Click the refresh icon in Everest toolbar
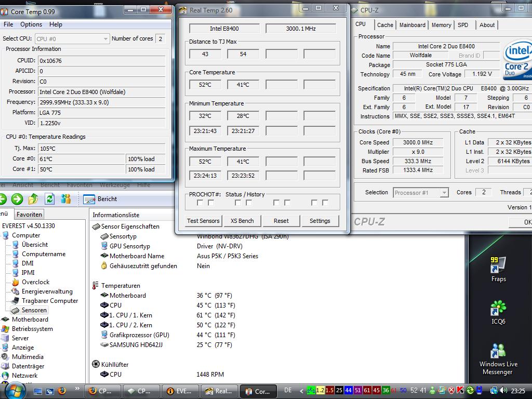 pyautogui.click(x=49, y=199)
